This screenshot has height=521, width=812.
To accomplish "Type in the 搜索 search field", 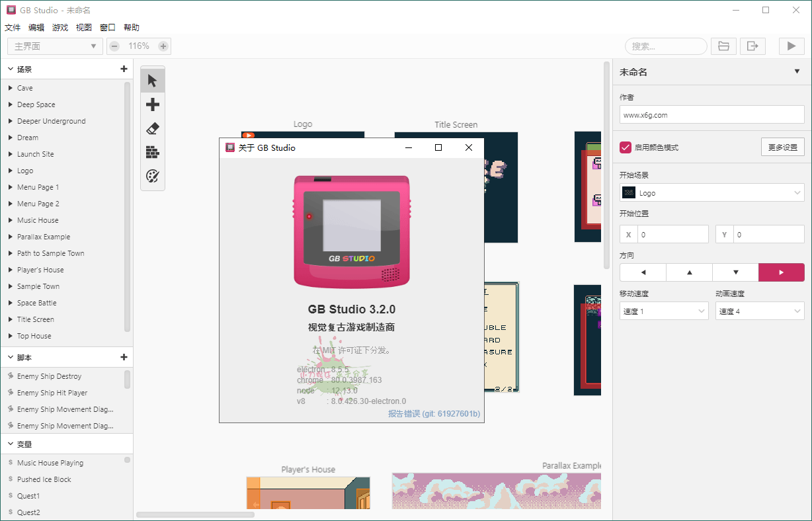I will [665, 46].
